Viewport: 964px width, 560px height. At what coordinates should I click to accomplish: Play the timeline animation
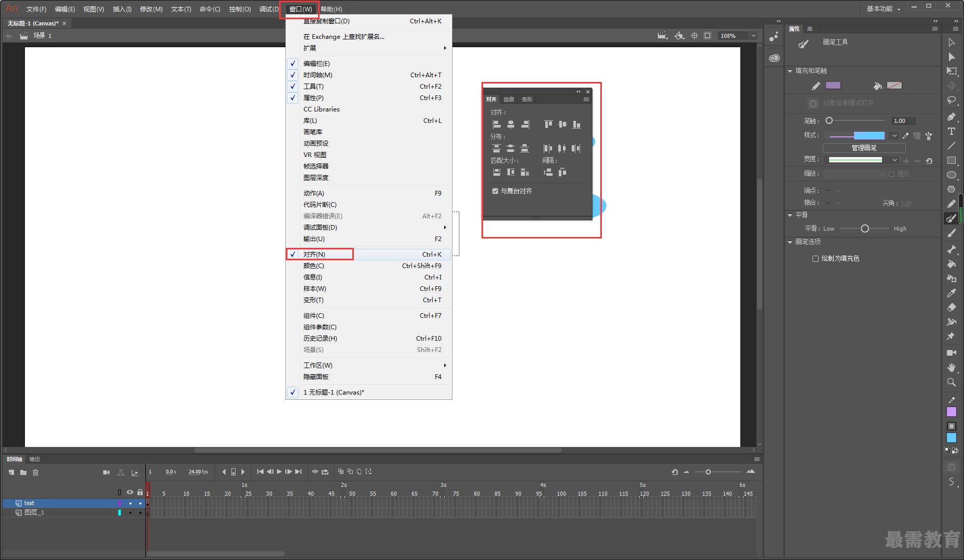pyautogui.click(x=279, y=472)
